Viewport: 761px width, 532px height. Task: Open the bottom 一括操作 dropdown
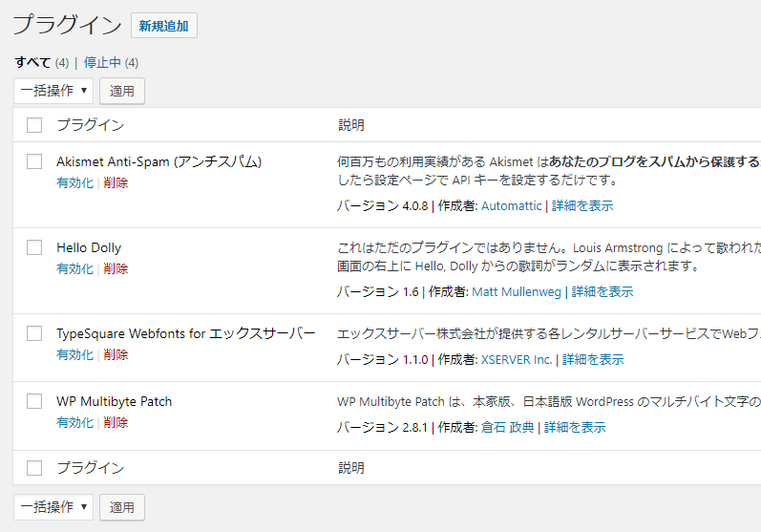tap(53, 507)
